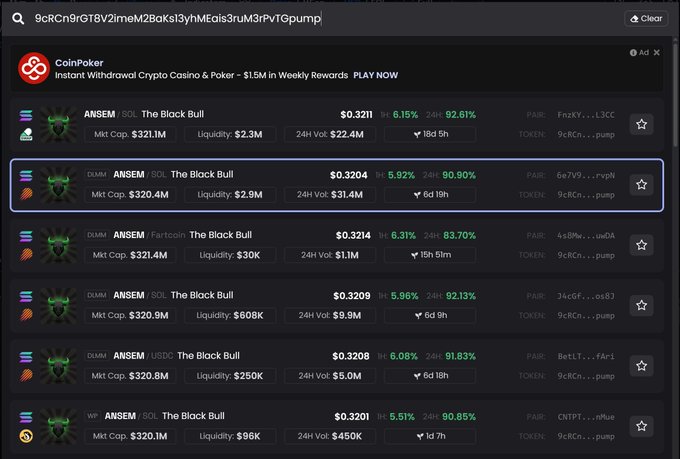Click the Meteora icon in ANSEM/USDC row
The height and width of the screenshot is (459, 680).
tap(26, 375)
